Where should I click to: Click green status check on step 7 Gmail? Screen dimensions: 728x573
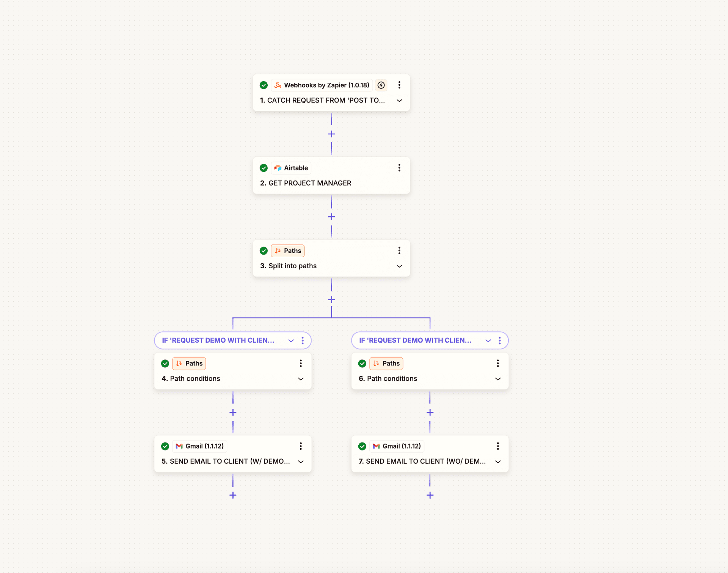click(362, 446)
